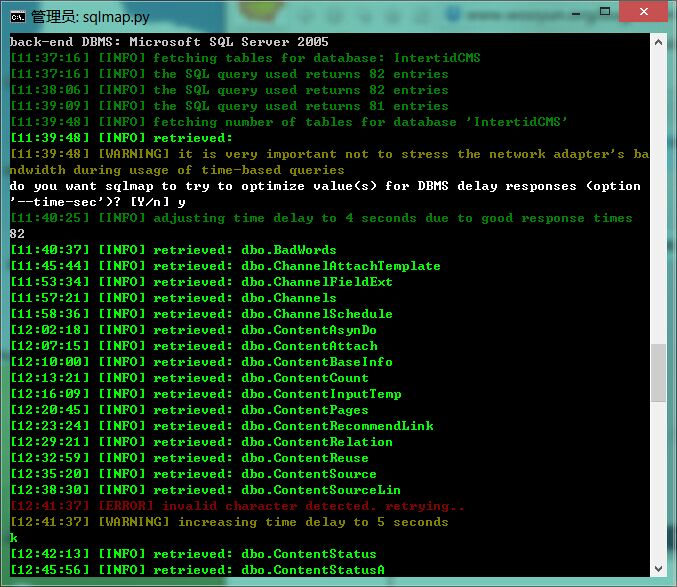
Task: Maximize the sqlmap.py console window
Action: coord(605,12)
